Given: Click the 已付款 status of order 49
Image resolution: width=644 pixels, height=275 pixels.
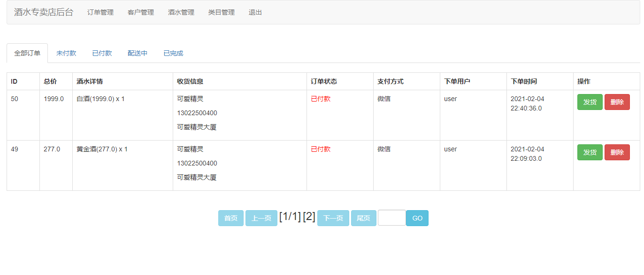Looking at the screenshot, I should (321, 149).
